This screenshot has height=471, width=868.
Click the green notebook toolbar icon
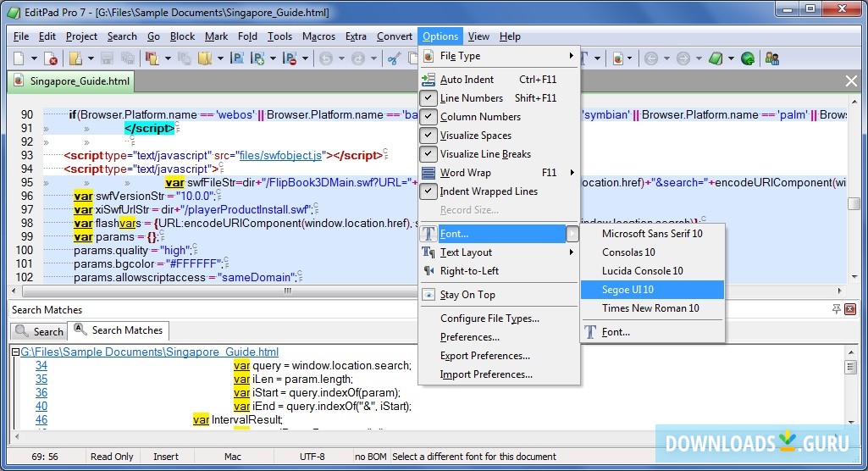point(716,58)
